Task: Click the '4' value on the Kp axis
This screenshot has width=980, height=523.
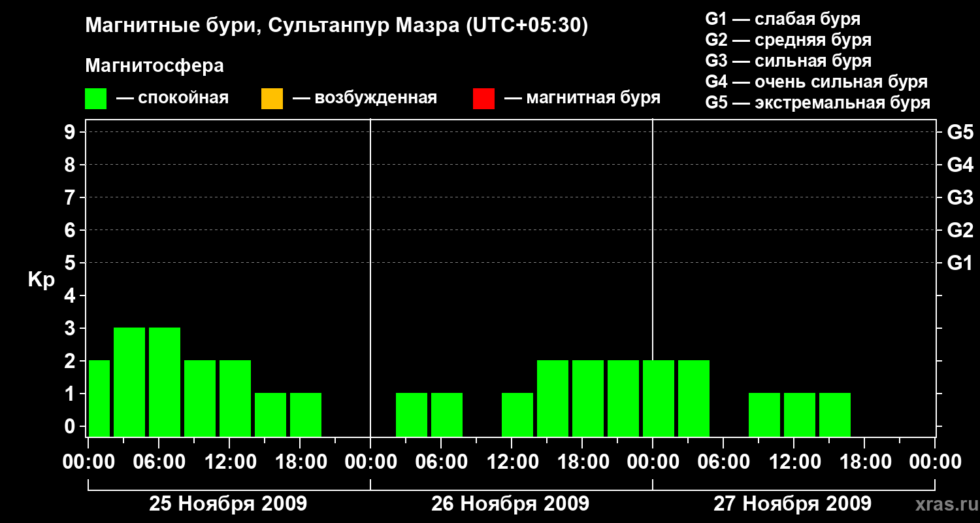Action: pos(71,295)
